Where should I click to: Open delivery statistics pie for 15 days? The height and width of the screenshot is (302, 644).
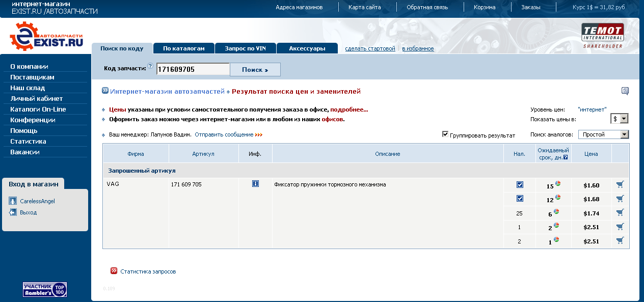point(558,184)
